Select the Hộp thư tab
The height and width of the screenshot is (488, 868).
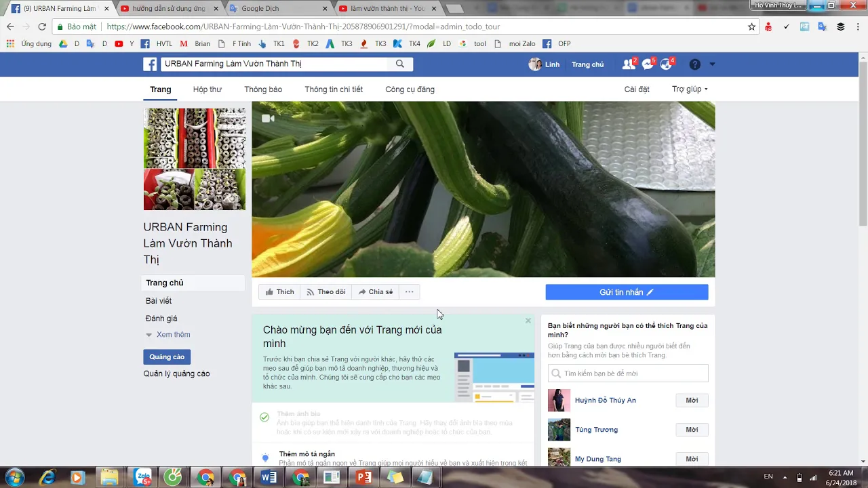pyautogui.click(x=208, y=89)
